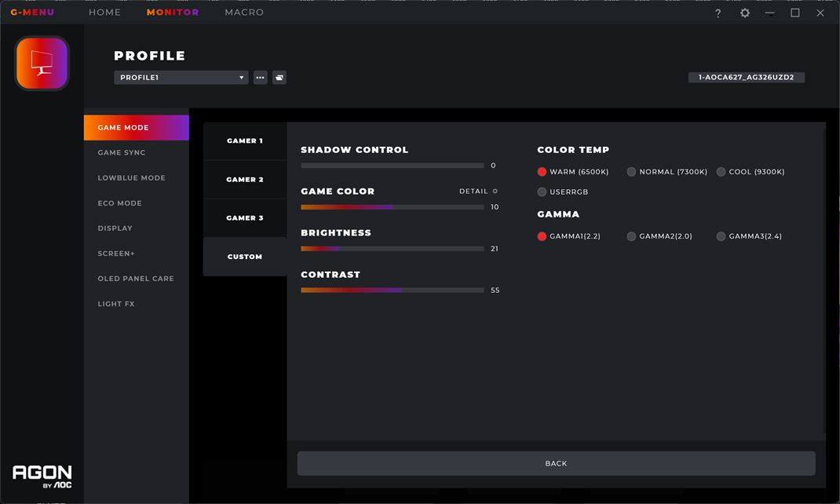The image size is (840, 504).
Task: Select the Gamer 3 preset
Action: coord(245,218)
